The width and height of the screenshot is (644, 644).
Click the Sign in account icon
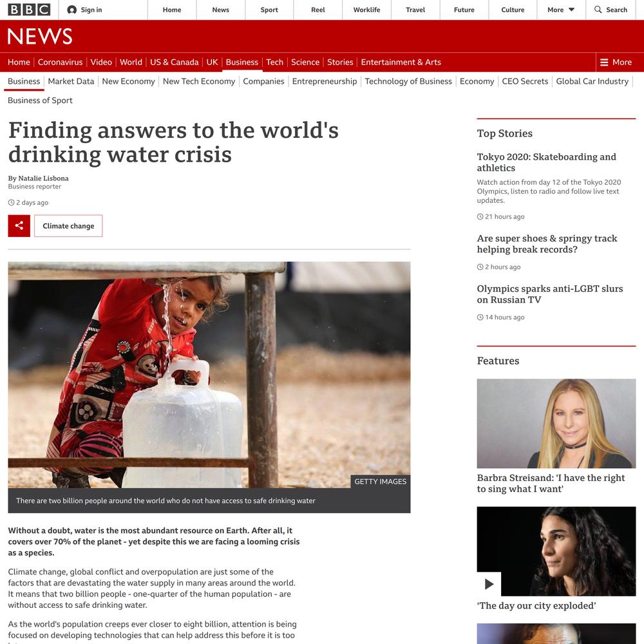click(72, 10)
